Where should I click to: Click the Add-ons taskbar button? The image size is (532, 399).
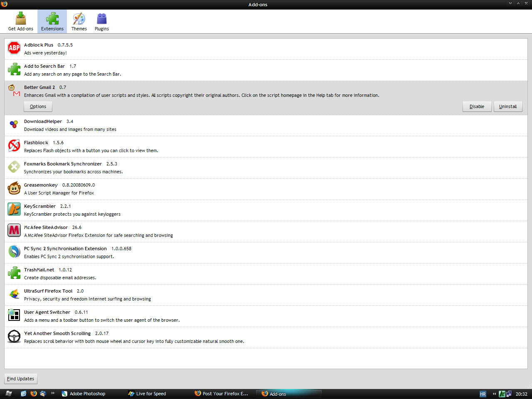288,394
